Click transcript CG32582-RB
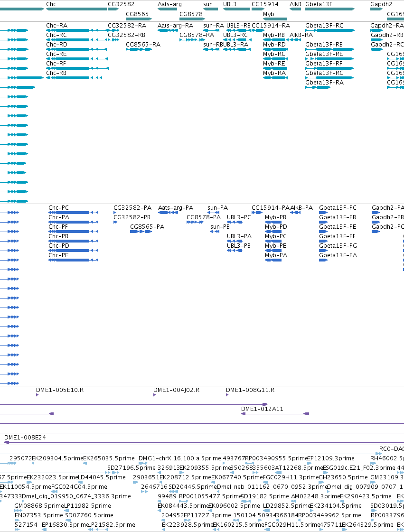 pyautogui.click(x=127, y=35)
